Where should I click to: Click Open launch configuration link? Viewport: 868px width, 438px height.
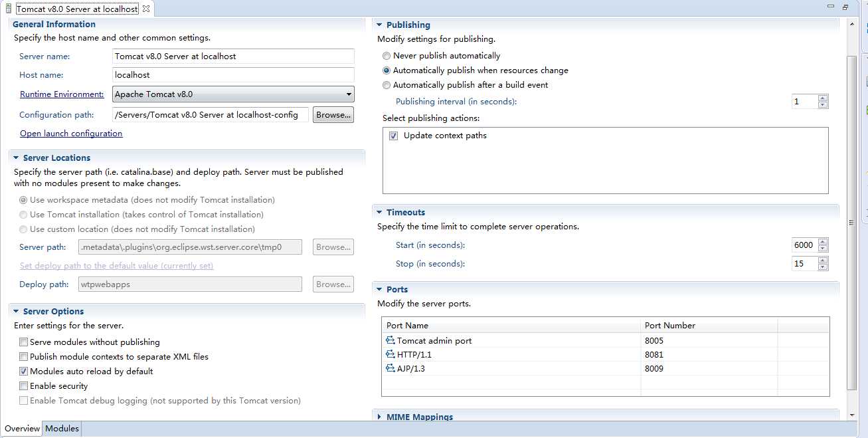coord(71,134)
